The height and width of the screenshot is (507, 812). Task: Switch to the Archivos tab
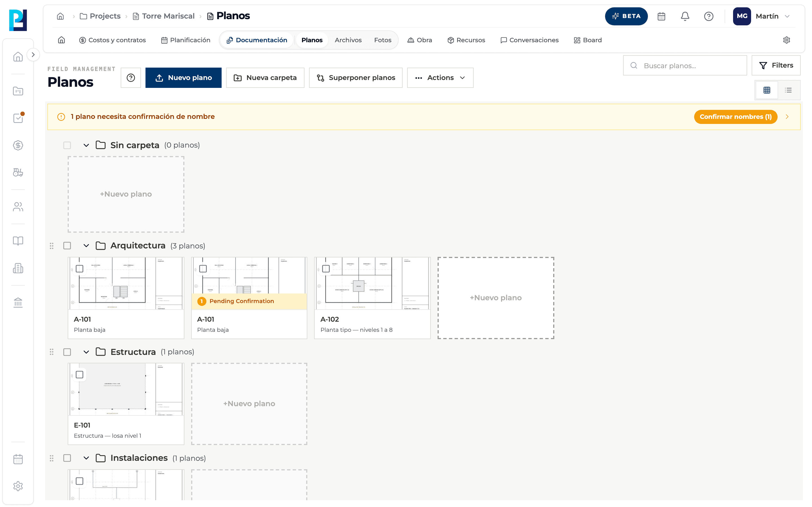coord(348,40)
